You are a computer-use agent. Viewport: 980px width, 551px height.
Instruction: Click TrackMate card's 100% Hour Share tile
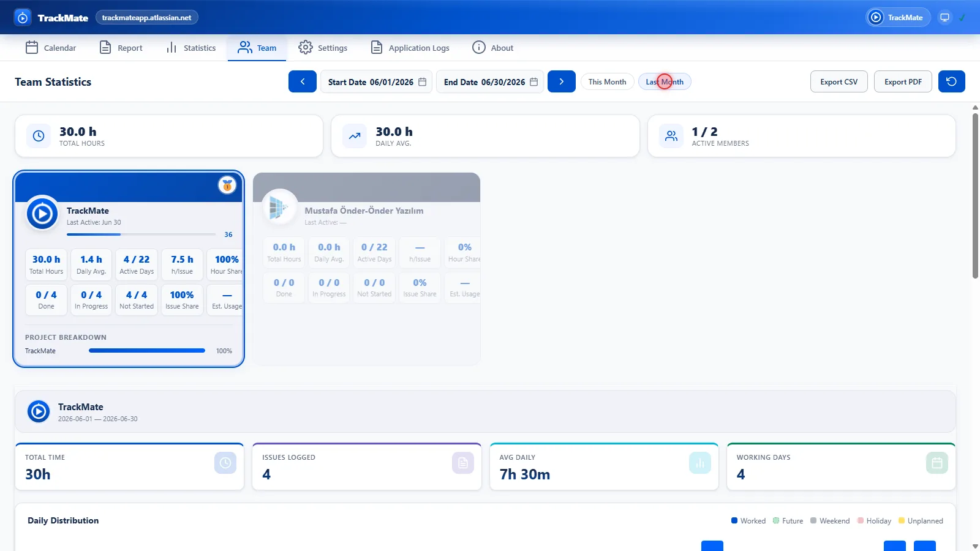(x=225, y=265)
